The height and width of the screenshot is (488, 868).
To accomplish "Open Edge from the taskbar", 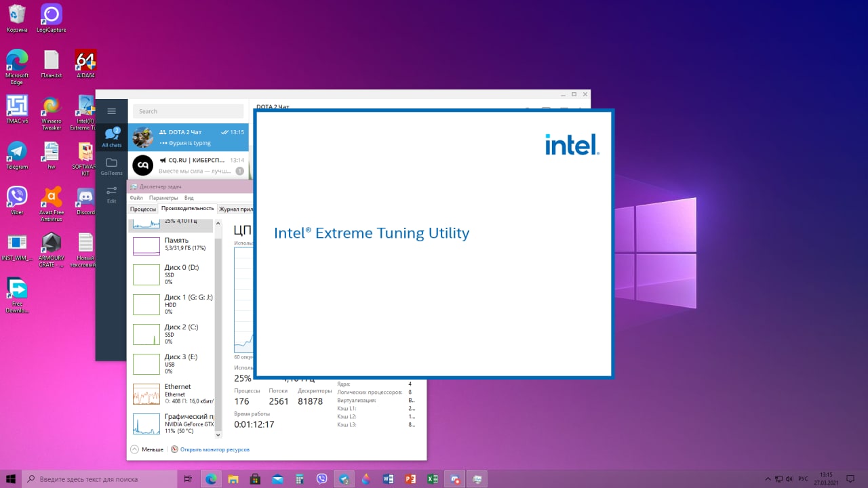I will pos(211,479).
